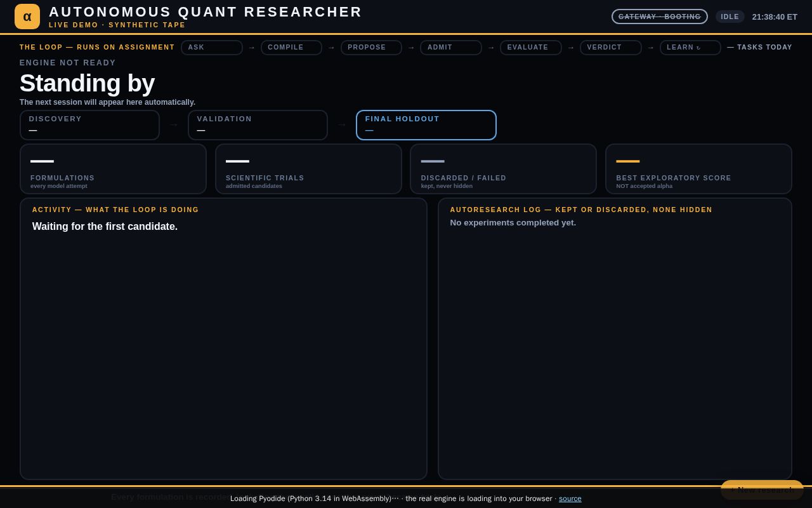The width and height of the screenshot is (812, 508).
Task: Click the FORMULATIONS metric card
Action: tap(113, 169)
